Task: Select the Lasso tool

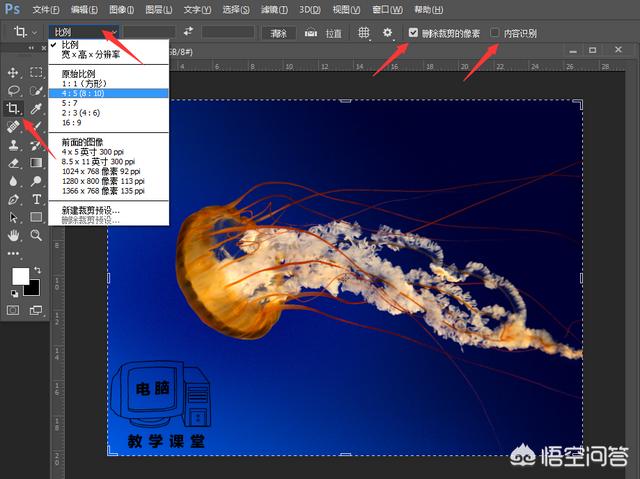Action: point(13,90)
